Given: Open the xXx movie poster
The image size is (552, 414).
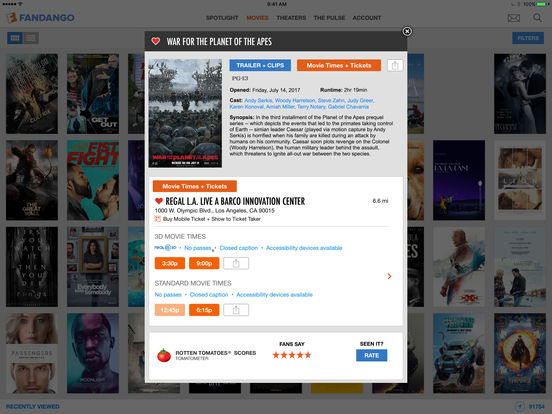Looking at the screenshot, I should click(459, 267).
